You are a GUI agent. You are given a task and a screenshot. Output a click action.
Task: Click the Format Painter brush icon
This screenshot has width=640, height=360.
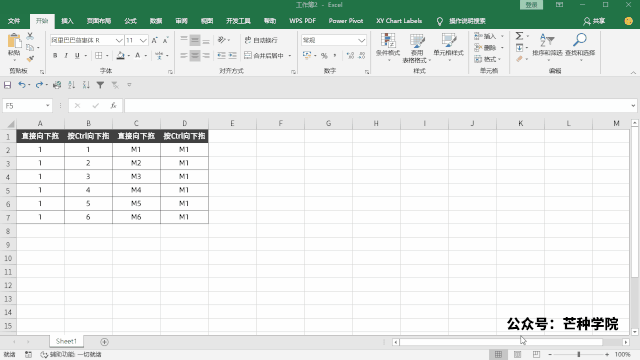pyautogui.click(x=30, y=59)
